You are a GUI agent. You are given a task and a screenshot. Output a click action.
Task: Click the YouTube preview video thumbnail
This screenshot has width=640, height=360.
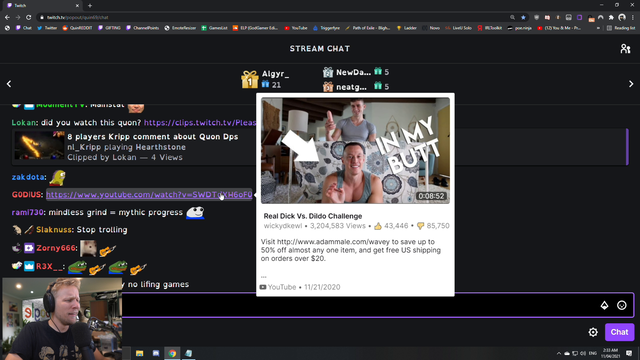click(x=355, y=150)
